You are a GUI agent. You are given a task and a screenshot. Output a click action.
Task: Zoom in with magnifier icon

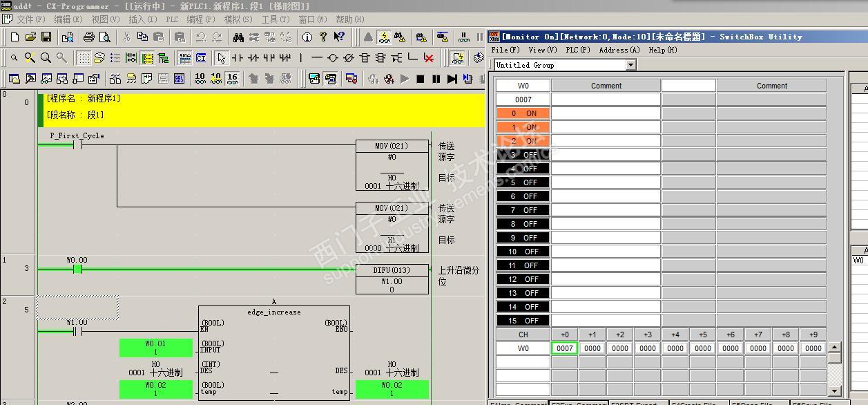(46, 58)
